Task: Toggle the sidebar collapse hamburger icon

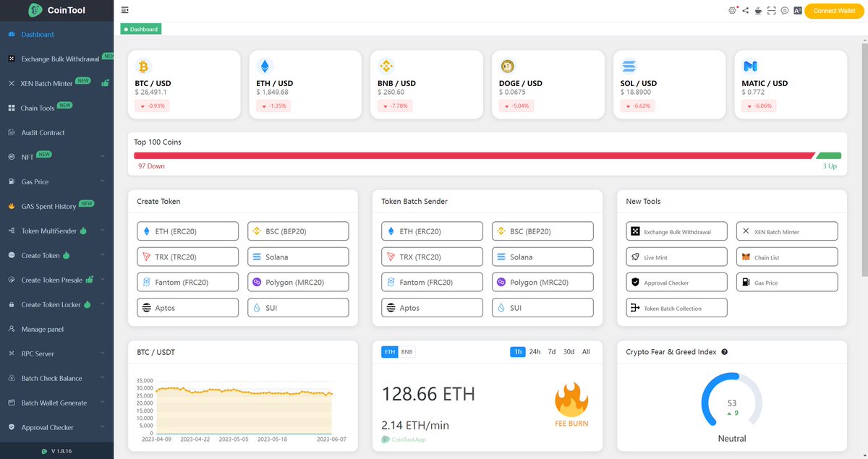Action: coord(125,10)
